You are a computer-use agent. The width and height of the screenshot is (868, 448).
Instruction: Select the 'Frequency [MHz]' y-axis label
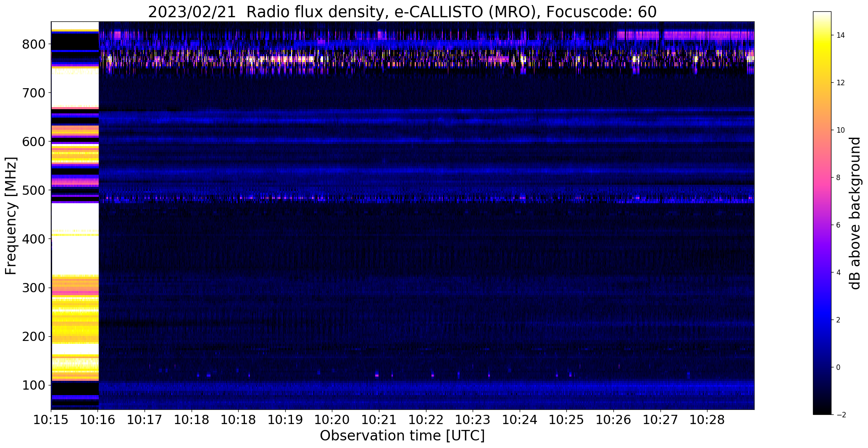(x=11, y=216)
